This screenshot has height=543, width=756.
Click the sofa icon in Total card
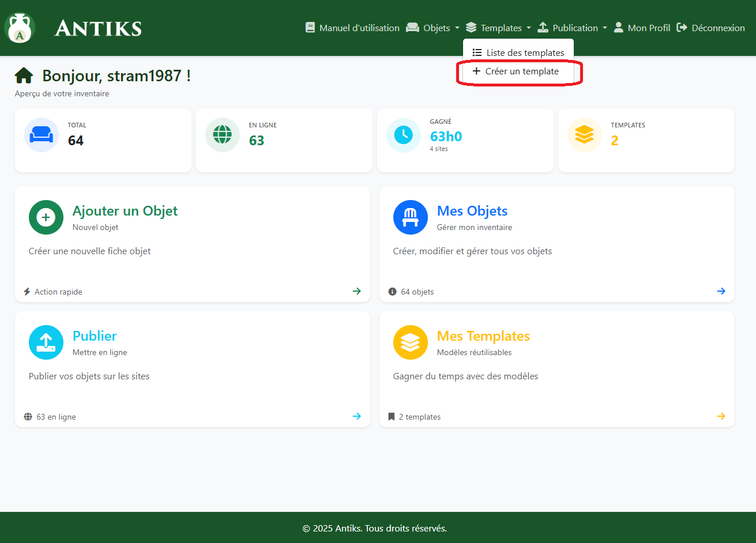[x=42, y=135]
